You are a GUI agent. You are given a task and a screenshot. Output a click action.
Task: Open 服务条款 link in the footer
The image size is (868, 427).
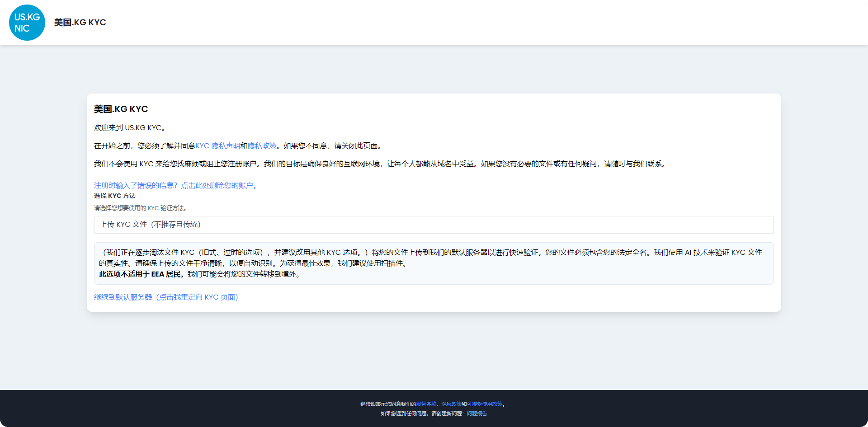point(426,404)
